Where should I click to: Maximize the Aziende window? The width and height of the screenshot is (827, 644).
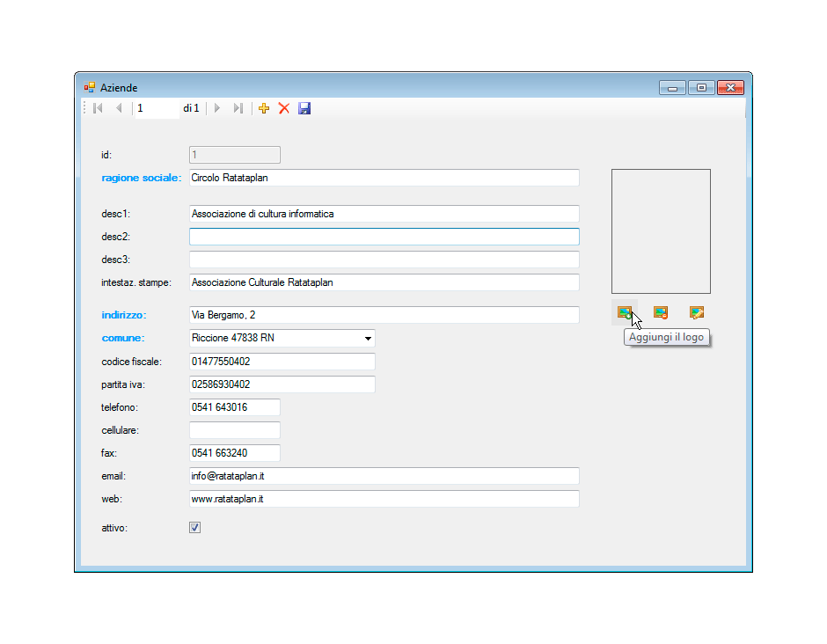(x=701, y=88)
